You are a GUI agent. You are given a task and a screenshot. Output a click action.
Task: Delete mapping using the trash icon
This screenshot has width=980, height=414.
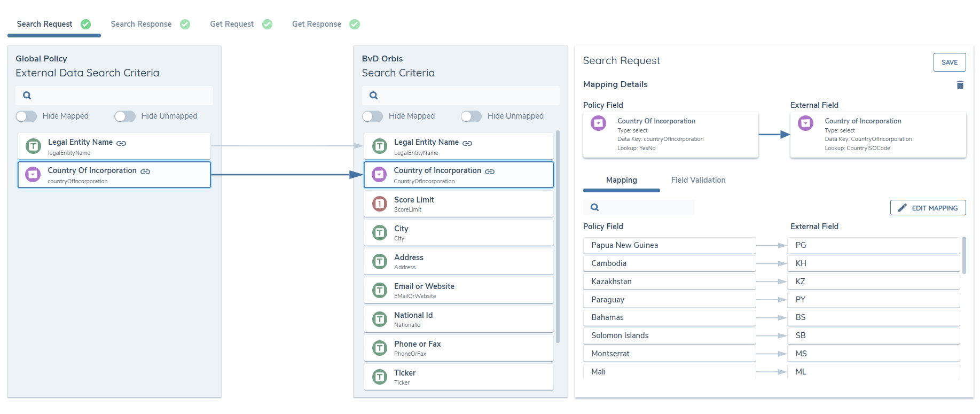click(960, 85)
